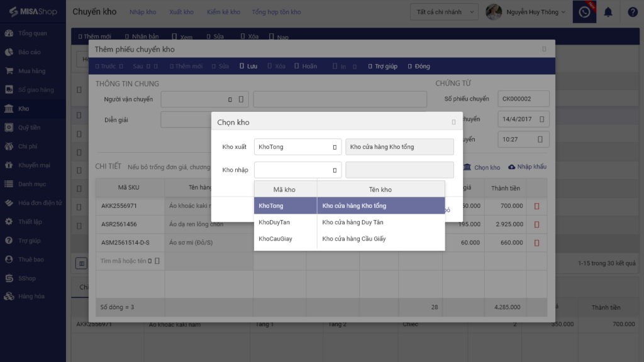The width and height of the screenshot is (644, 362).
Task: Open the notifications bell icon
Action: [x=608, y=12]
